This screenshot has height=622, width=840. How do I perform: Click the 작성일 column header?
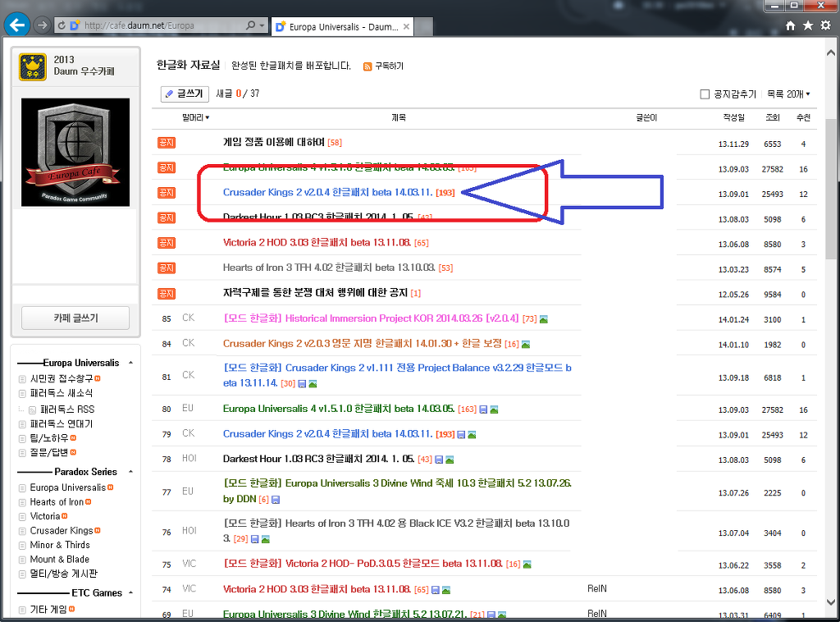(x=733, y=117)
